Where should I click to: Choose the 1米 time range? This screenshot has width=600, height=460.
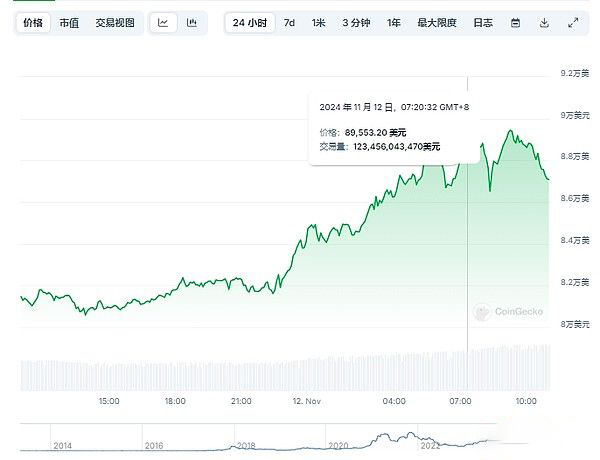tap(318, 23)
